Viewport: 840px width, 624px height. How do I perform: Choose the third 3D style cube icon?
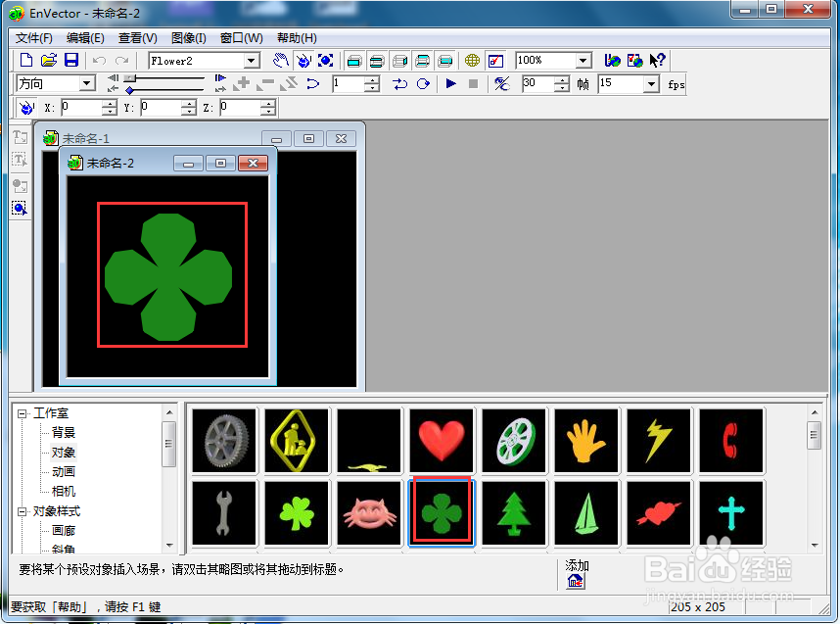point(399,61)
